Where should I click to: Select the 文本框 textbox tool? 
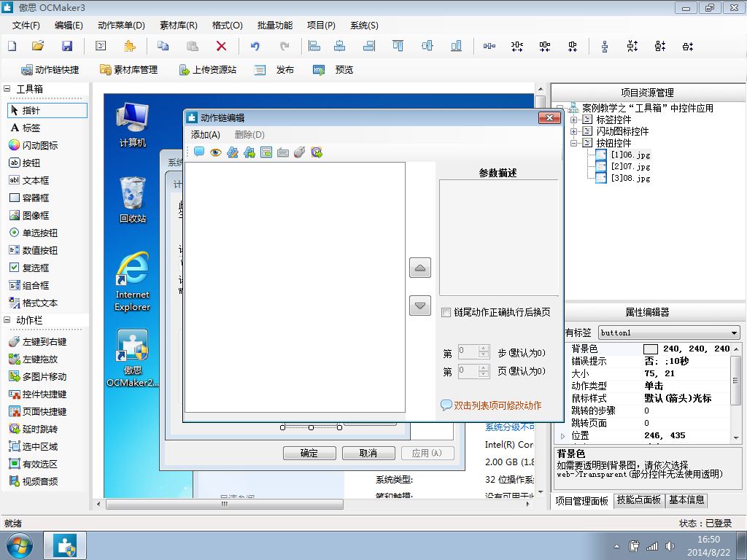click(29, 181)
